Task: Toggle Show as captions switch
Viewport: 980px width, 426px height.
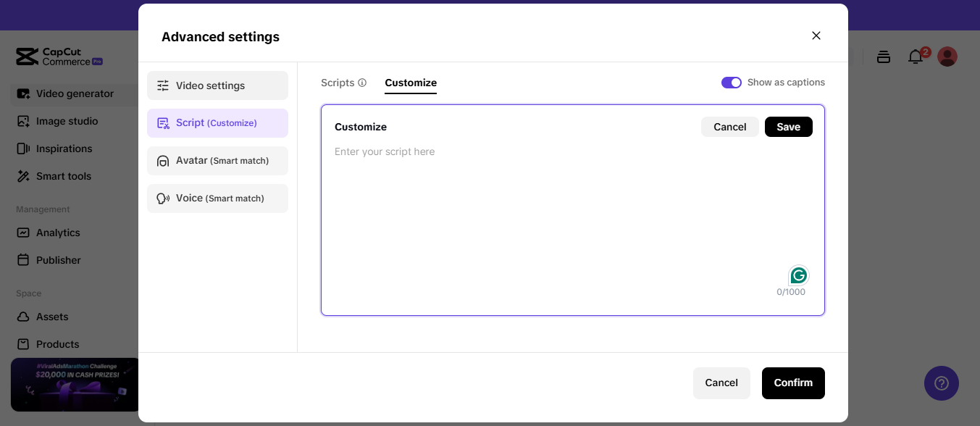Action: (x=731, y=83)
